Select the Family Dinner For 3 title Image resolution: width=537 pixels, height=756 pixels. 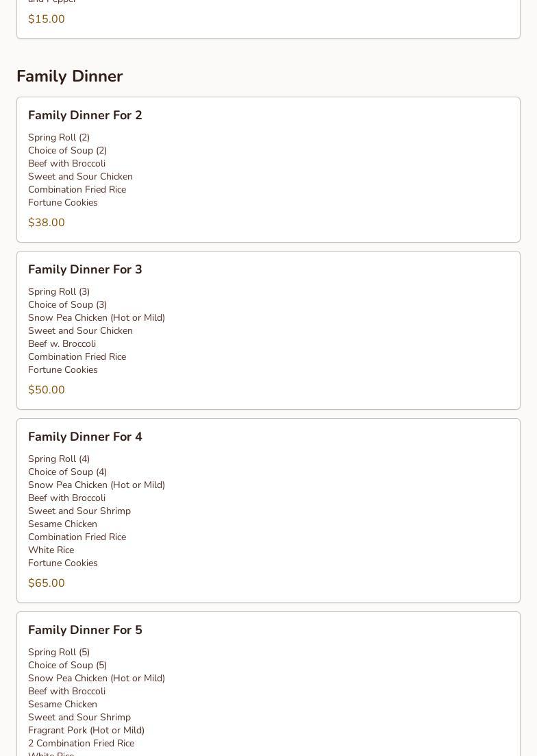coord(85,269)
